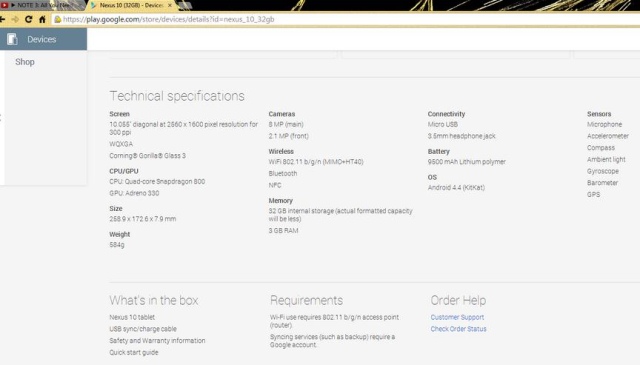Click Syncing services require Google account text
Screen dimensions: 640x365
pyautogui.click(x=332, y=341)
